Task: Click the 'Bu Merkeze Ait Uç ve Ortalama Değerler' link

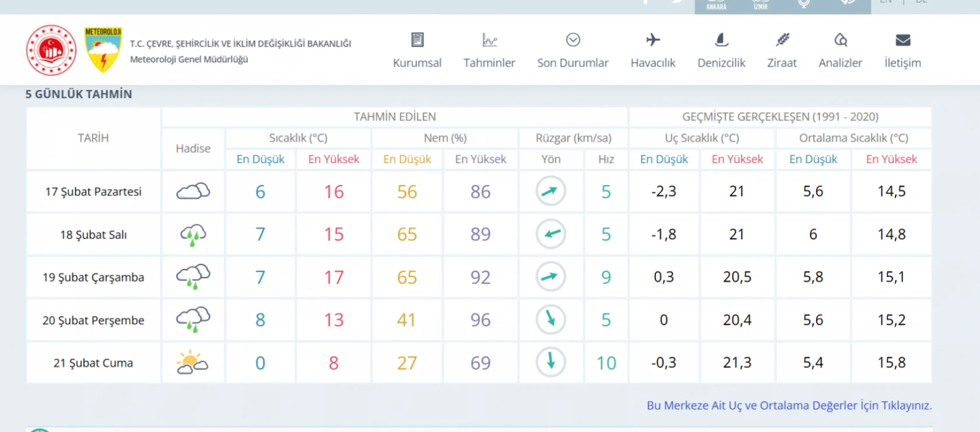Action: pyautogui.click(x=789, y=405)
